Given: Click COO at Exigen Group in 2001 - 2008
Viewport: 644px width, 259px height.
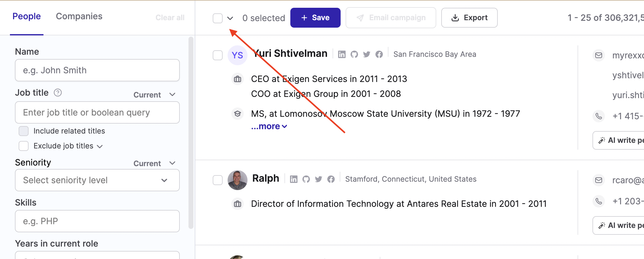Looking at the screenshot, I should [x=326, y=94].
